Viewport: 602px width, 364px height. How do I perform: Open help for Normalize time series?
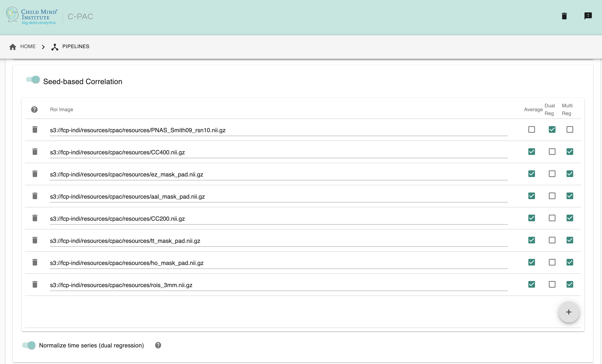click(158, 345)
